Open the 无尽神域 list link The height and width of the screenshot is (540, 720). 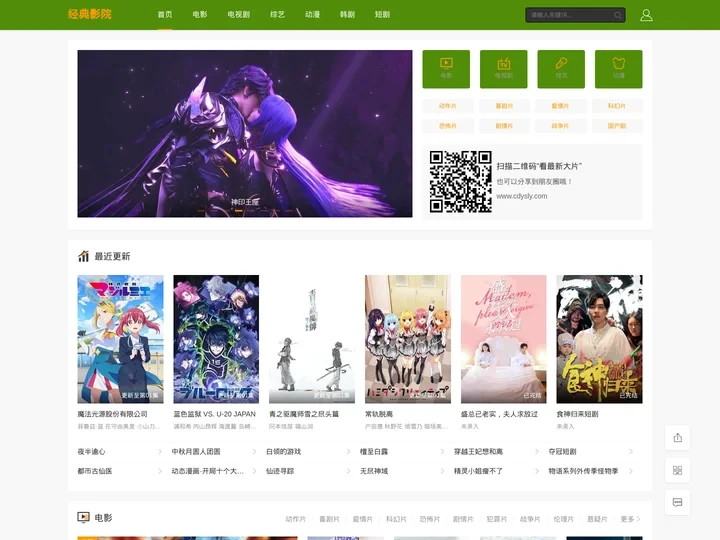(x=374, y=471)
